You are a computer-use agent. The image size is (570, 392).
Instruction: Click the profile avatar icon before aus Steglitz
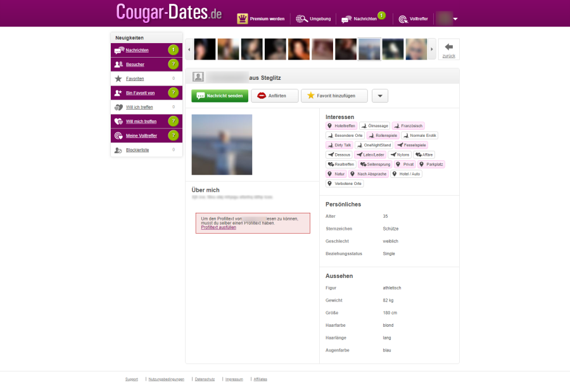click(198, 77)
